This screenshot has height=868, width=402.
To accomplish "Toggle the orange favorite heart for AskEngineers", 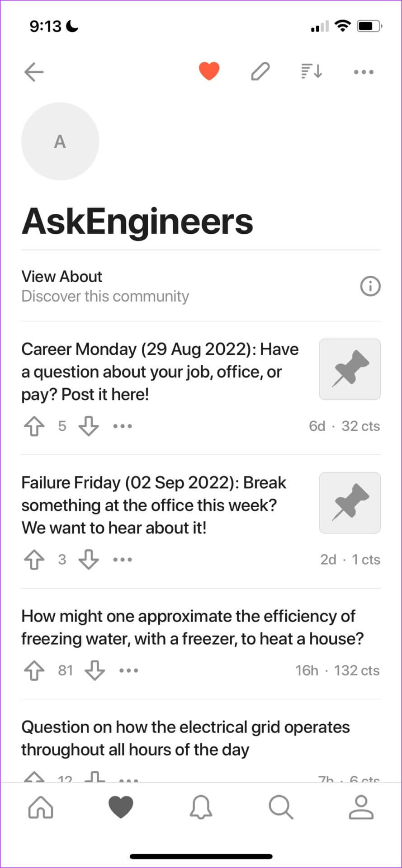I will (209, 71).
